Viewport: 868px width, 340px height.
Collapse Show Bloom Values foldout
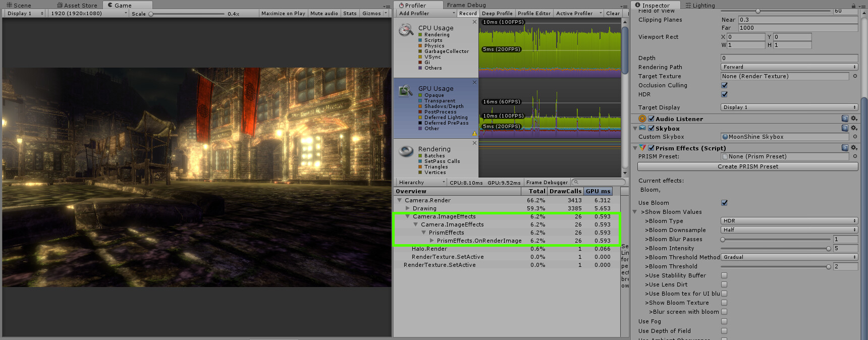(x=635, y=212)
